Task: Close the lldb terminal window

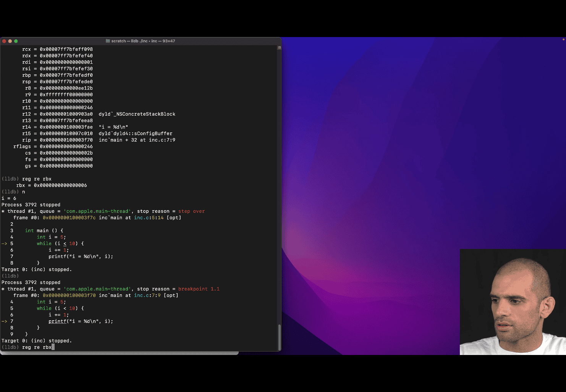Action: click(4, 41)
